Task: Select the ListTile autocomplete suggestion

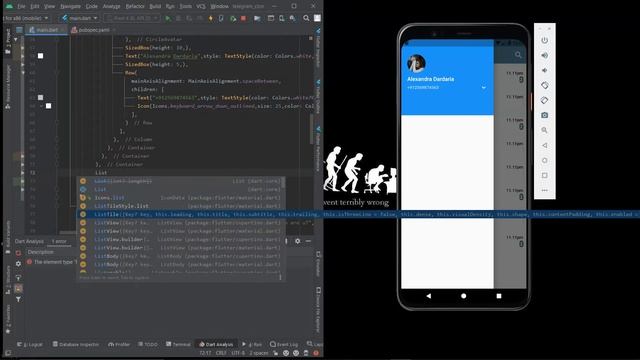Action: click(358, 214)
